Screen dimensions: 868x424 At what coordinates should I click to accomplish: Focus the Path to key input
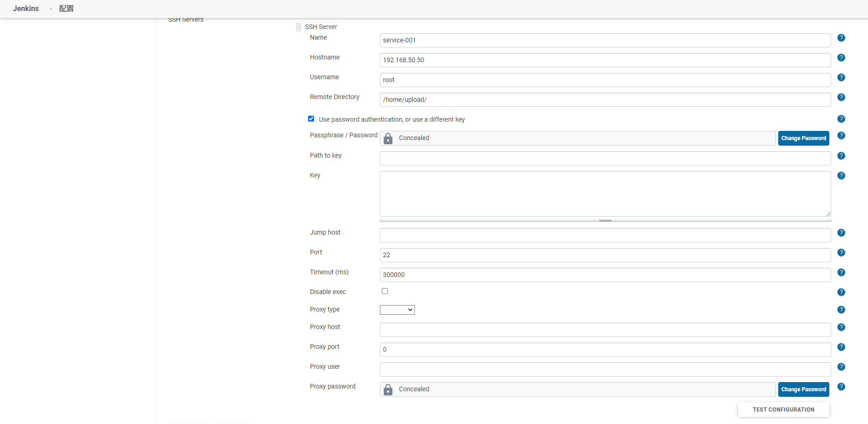click(x=605, y=159)
